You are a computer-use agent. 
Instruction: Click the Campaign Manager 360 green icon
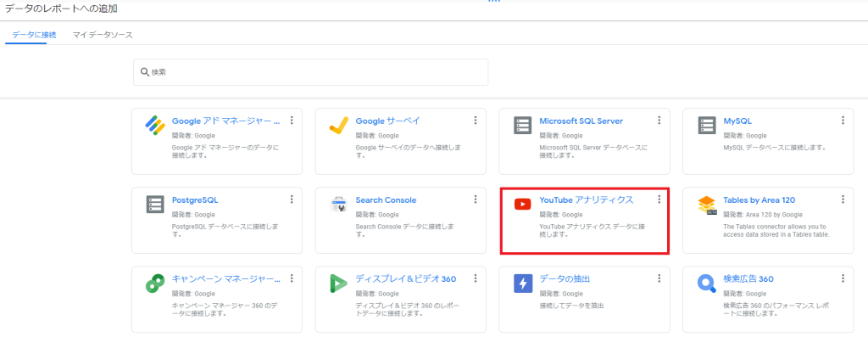[154, 284]
